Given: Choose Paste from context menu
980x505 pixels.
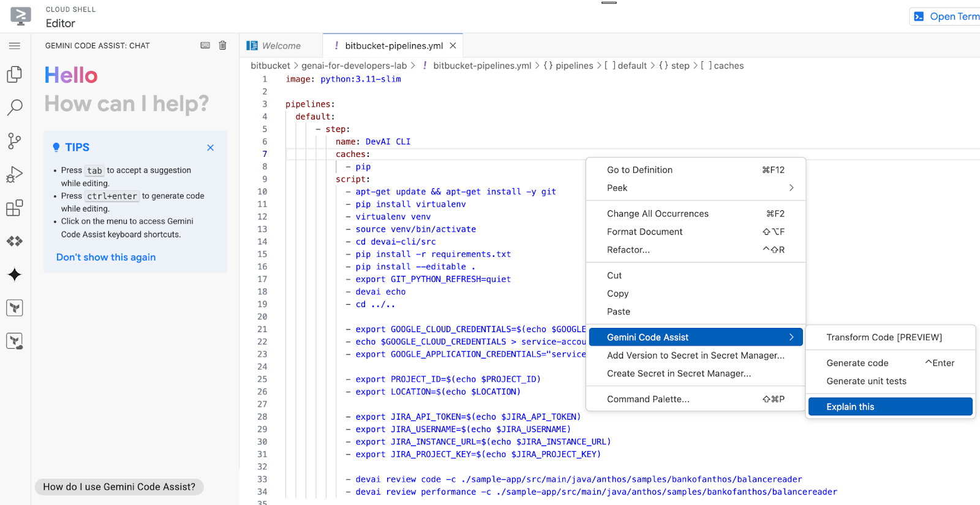Looking at the screenshot, I should (x=696, y=312).
